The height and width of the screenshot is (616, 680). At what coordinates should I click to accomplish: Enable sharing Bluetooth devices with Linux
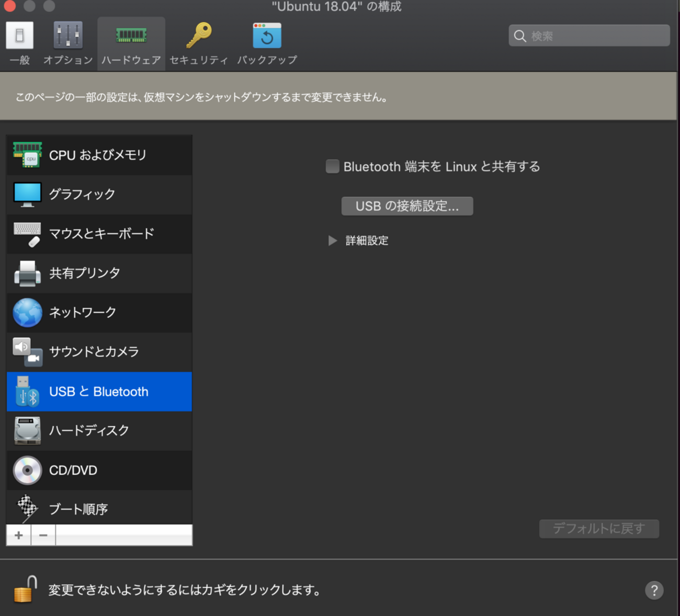(332, 166)
